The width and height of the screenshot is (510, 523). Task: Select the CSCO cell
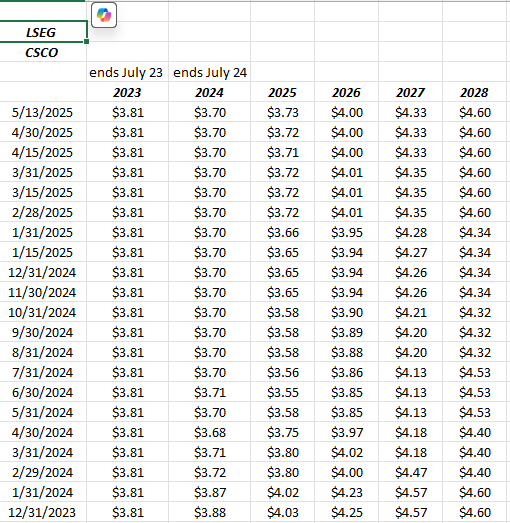[x=43, y=52]
